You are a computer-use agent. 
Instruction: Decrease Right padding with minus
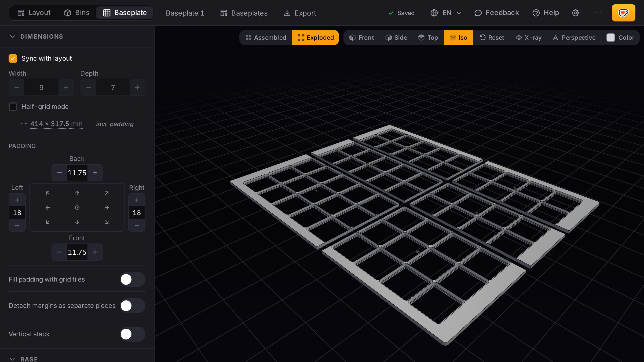click(137, 225)
